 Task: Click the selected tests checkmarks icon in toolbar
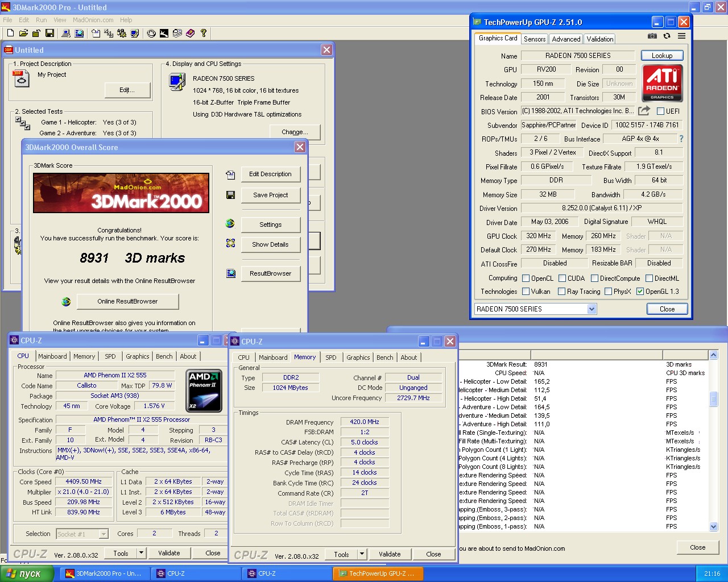(109, 34)
